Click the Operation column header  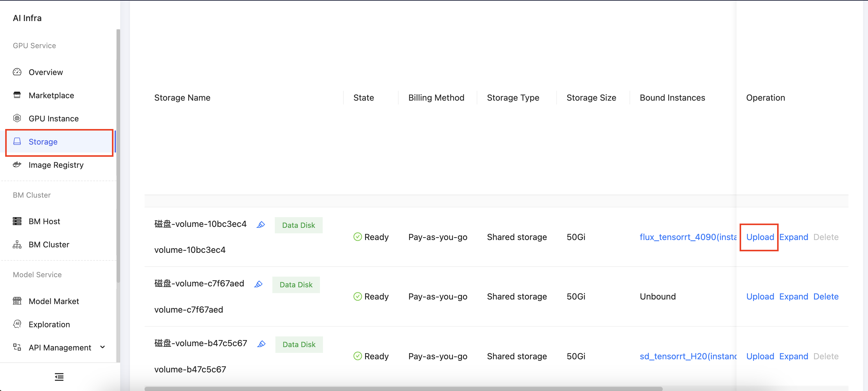point(765,98)
